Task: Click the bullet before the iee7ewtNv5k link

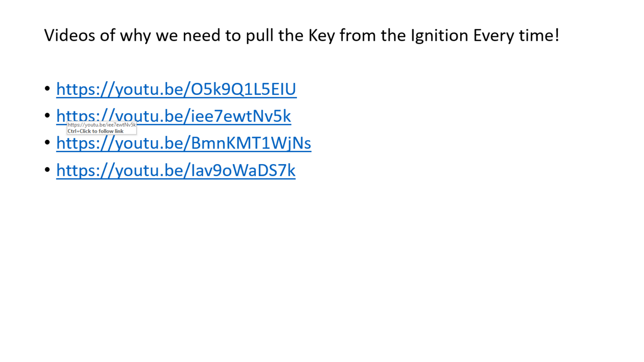Action: [x=47, y=115]
